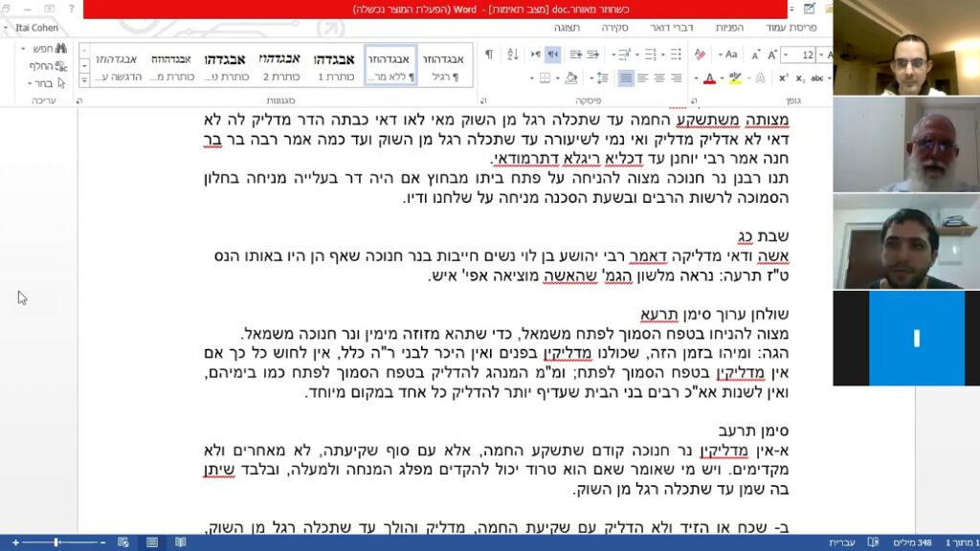Align text right
The width and height of the screenshot is (980, 551).
click(x=677, y=78)
